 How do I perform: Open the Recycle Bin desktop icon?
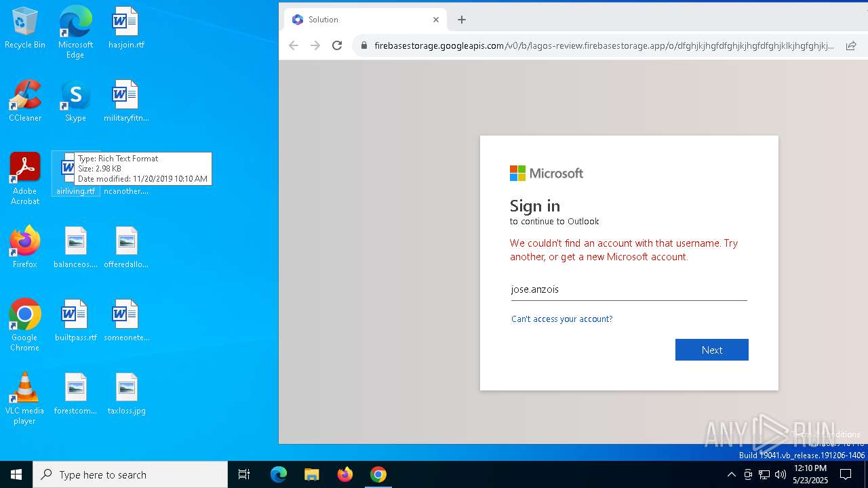[x=24, y=28]
